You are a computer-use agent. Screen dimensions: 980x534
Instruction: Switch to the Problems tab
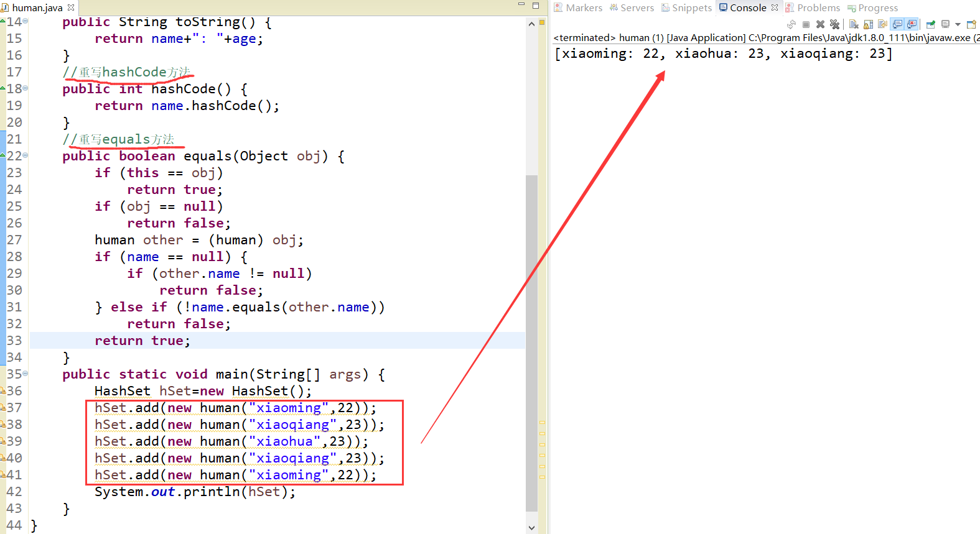point(818,7)
